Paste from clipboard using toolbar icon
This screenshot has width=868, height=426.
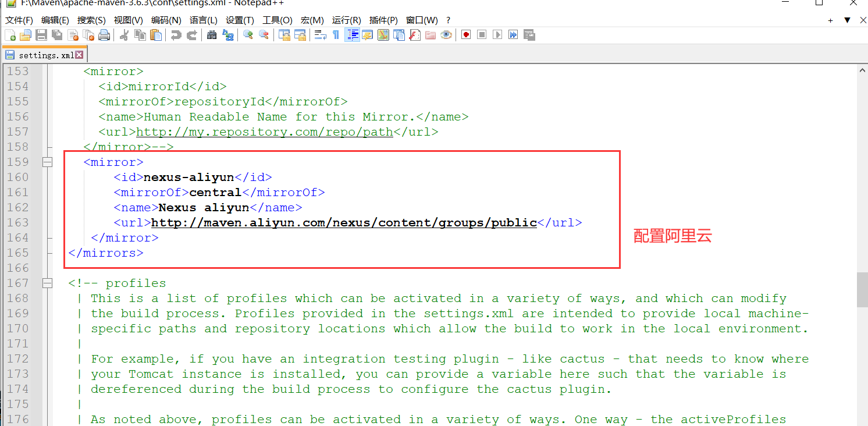(x=156, y=35)
